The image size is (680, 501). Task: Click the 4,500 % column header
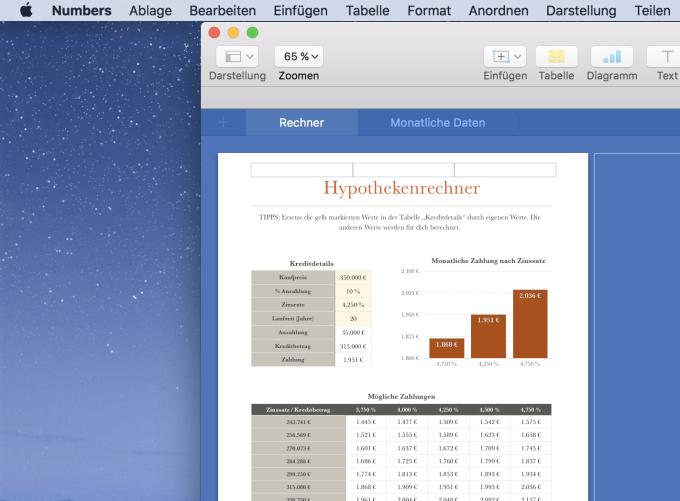click(x=489, y=409)
